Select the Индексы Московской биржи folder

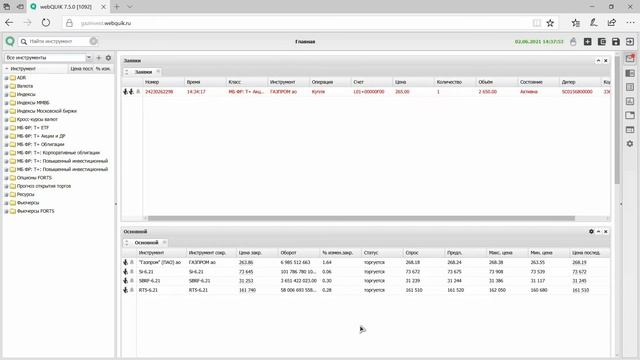click(x=47, y=111)
